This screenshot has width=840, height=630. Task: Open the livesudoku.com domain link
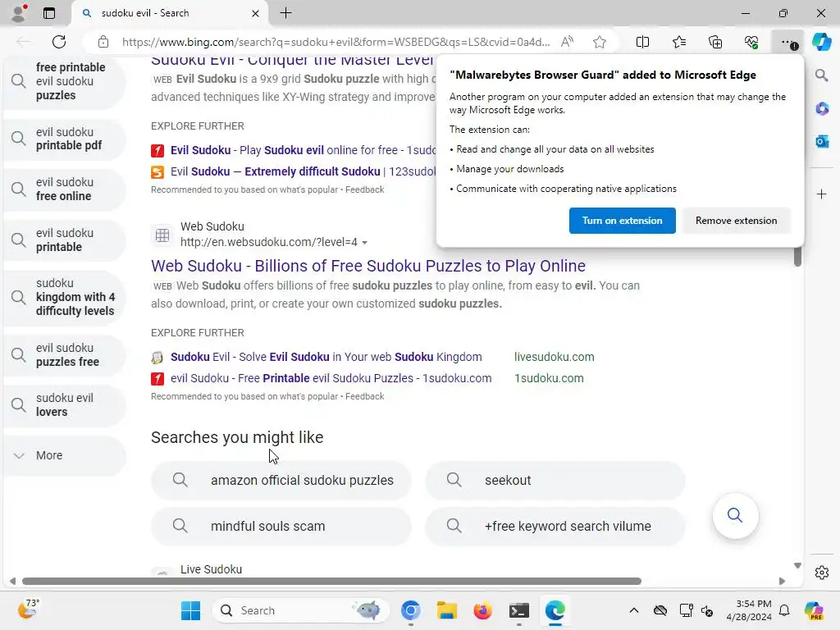[x=554, y=357]
